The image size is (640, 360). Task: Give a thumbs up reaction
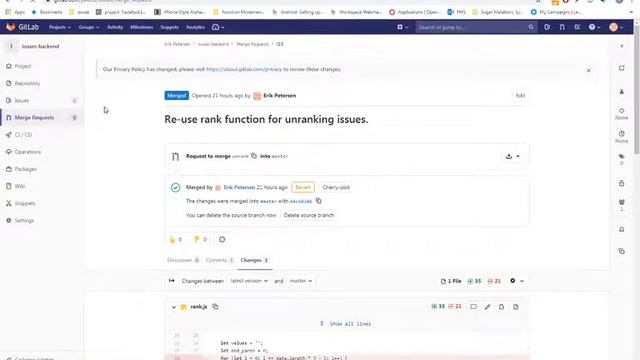176,240
